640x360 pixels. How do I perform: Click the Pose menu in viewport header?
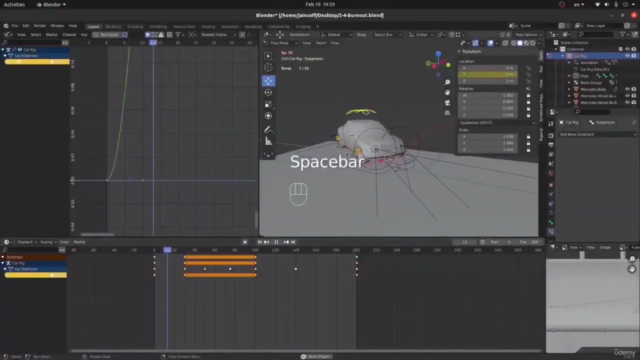(335, 43)
